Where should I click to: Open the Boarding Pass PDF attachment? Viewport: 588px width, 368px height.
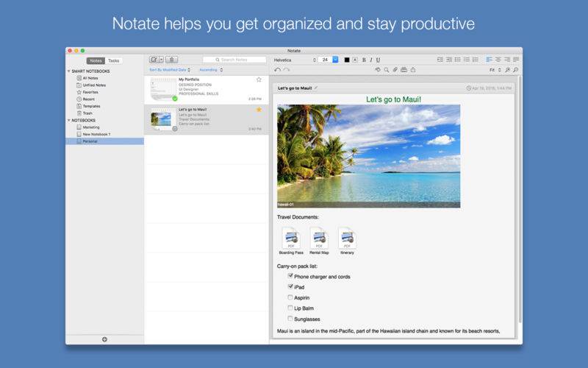(x=291, y=241)
